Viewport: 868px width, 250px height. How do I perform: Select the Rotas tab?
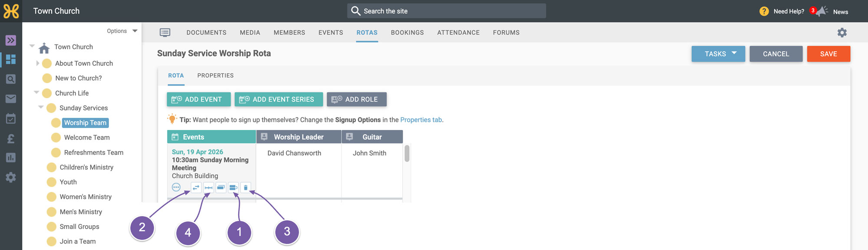click(367, 33)
